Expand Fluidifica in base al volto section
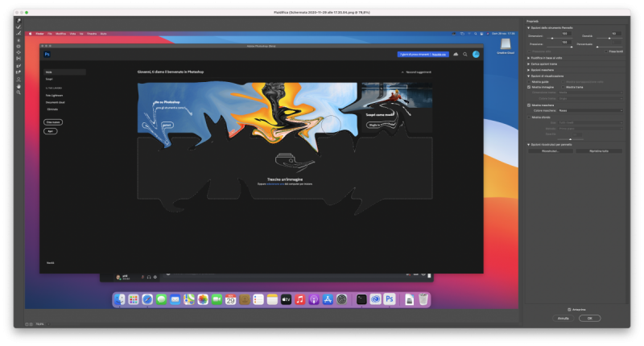 [x=529, y=58]
